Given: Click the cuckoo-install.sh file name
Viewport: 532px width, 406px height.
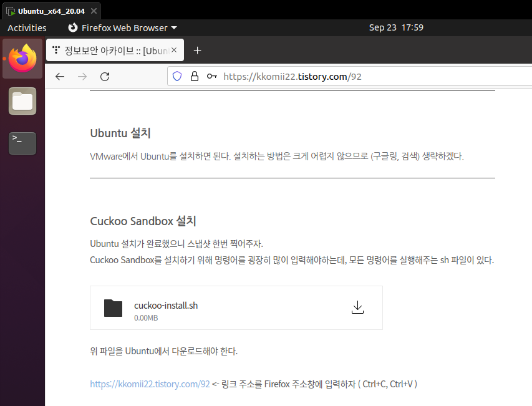Looking at the screenshot, I should point(166,306).
